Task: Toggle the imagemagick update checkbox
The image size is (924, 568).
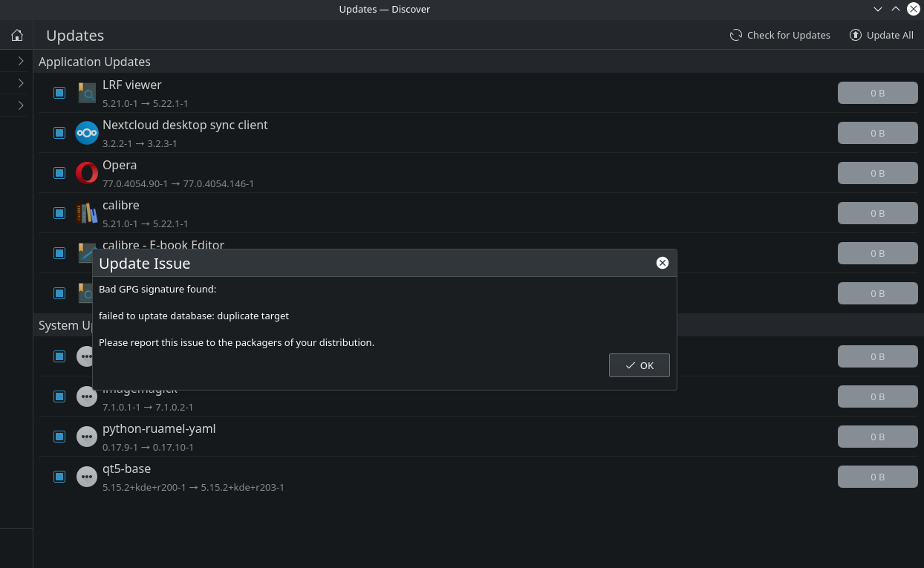Action: [59, 396]
